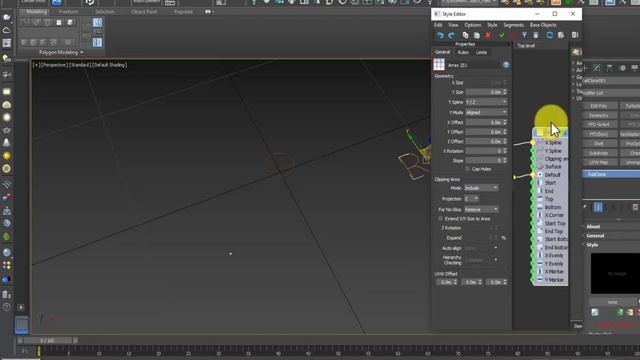
Task: Click the Symmetry modifier button
Action: pyautogui.click(x=599, y=116)
